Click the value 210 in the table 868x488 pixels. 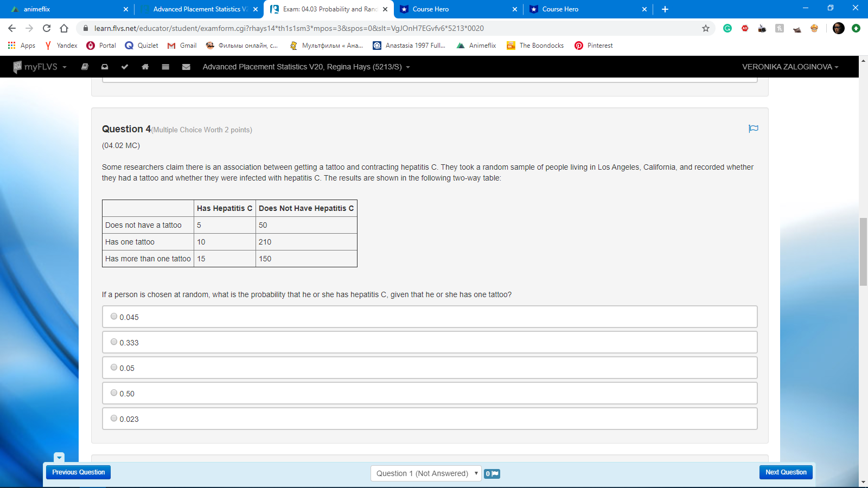pyautogui.click(x=265, y=242)
